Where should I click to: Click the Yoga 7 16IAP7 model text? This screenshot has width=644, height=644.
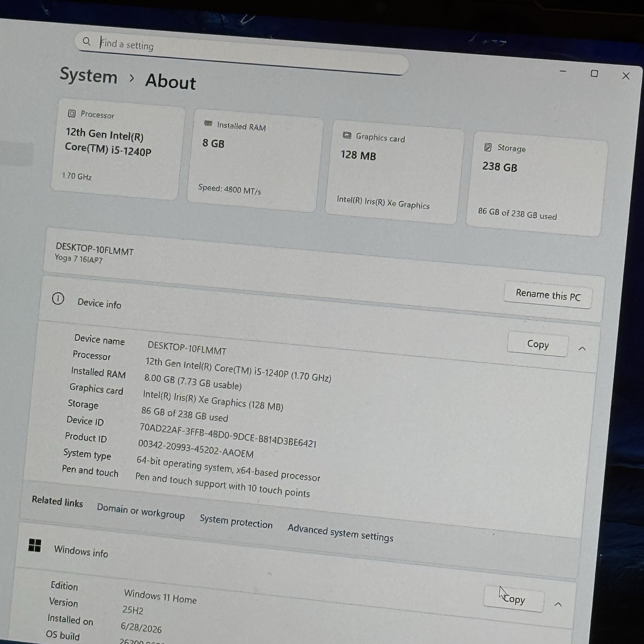[x=79, y=258]
